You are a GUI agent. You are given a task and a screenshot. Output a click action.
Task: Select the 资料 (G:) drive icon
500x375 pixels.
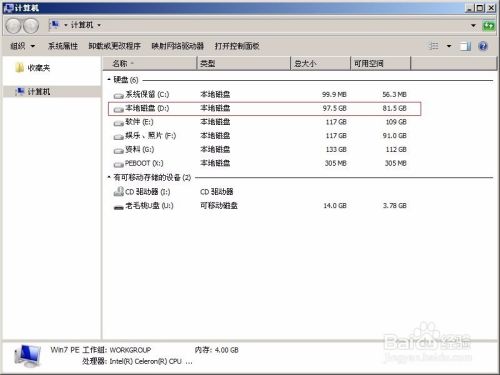tap(118, 151)
